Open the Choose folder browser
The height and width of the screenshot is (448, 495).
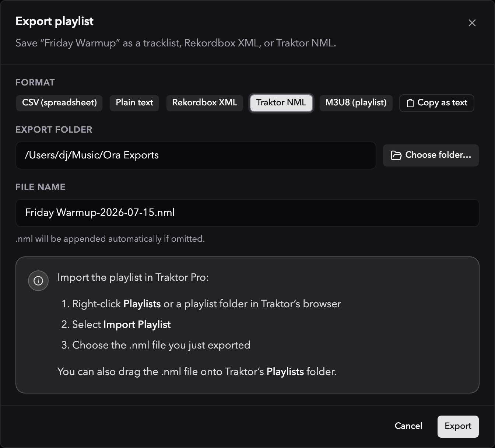pos(431,155)
